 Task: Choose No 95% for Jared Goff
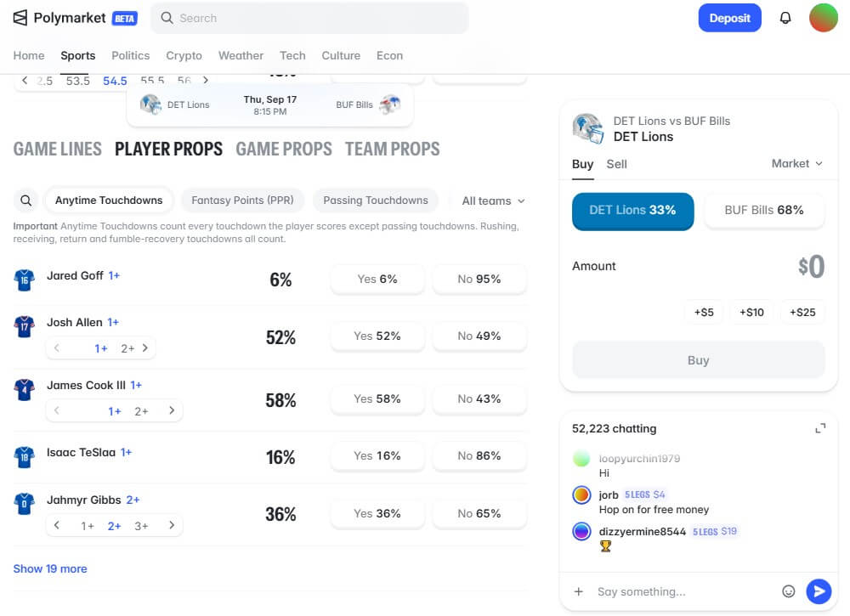pos(479,279)
